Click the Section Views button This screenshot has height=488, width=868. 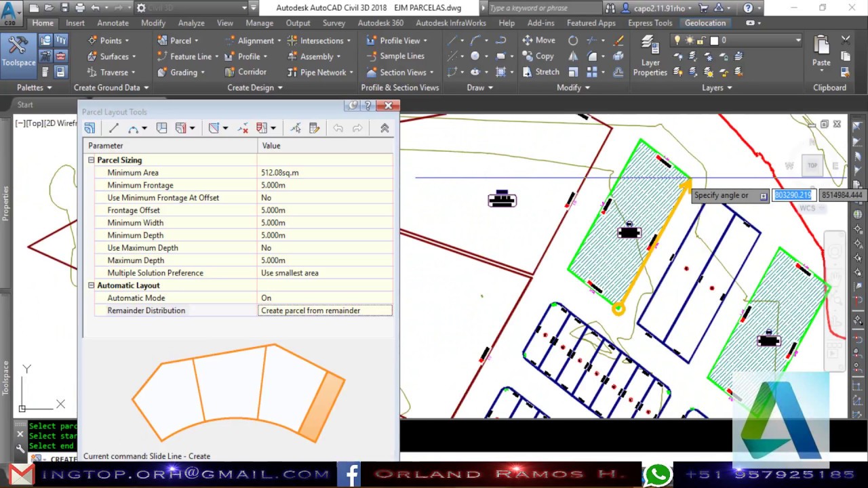click(x=400, y=72)
